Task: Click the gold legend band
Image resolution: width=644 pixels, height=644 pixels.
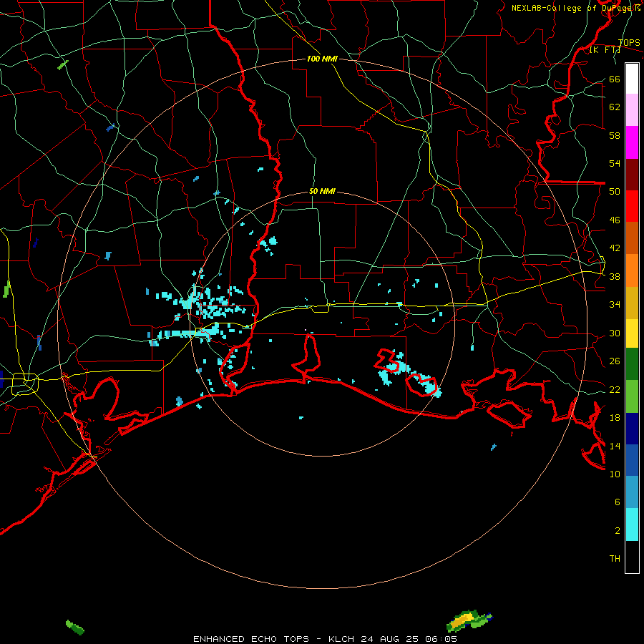Action: coord(632,303)
